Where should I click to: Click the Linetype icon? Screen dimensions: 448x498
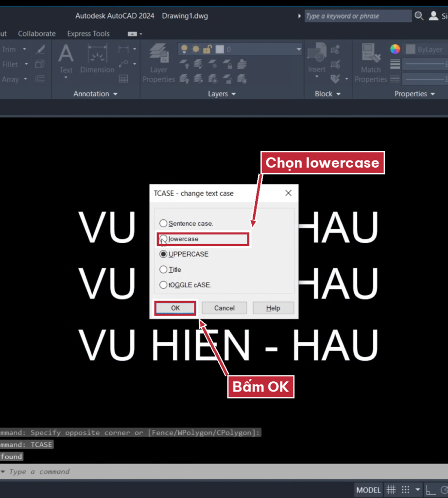coord(395,79)
